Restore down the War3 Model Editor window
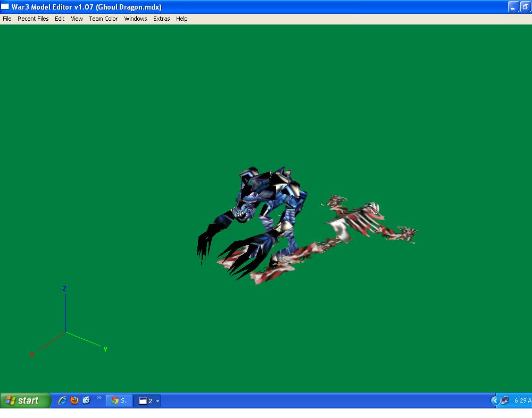Image resolution: width=532 pixels, height=418 pixels. [526, 7]
